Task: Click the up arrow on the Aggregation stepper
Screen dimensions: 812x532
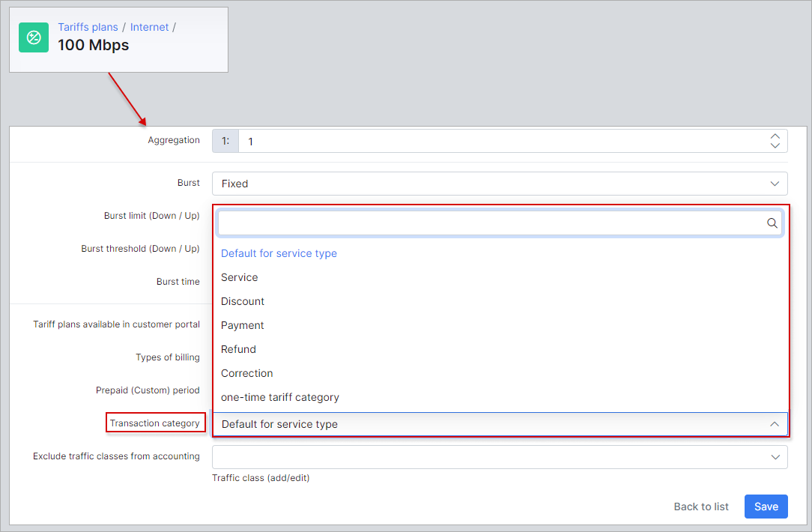Action: (x=775, y=136)
